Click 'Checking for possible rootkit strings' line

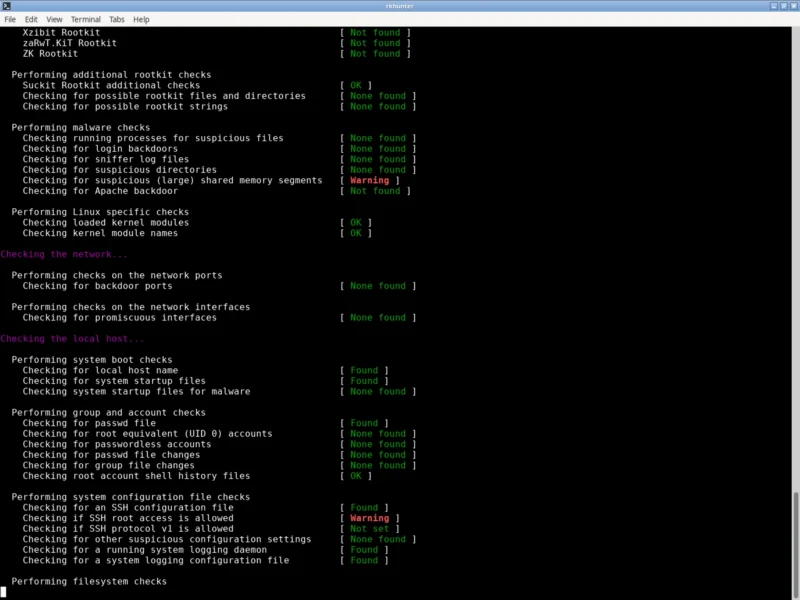(125, 107)
